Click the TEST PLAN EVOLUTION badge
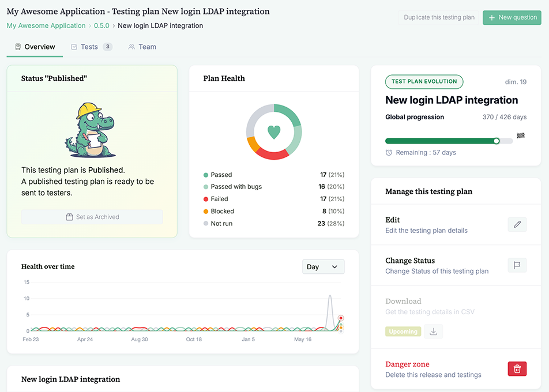The image size is (549, 392). [x=424, y=81]
